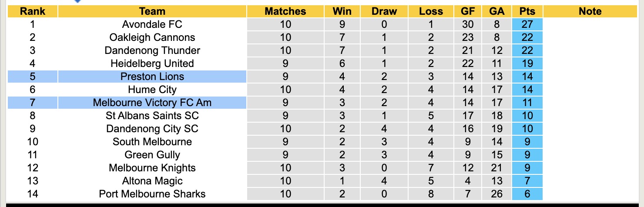Click the GF column header

pos(468,11)
